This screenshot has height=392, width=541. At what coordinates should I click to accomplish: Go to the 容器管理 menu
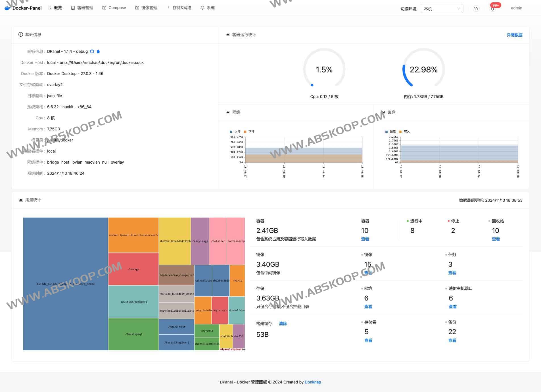coord(82,8)
